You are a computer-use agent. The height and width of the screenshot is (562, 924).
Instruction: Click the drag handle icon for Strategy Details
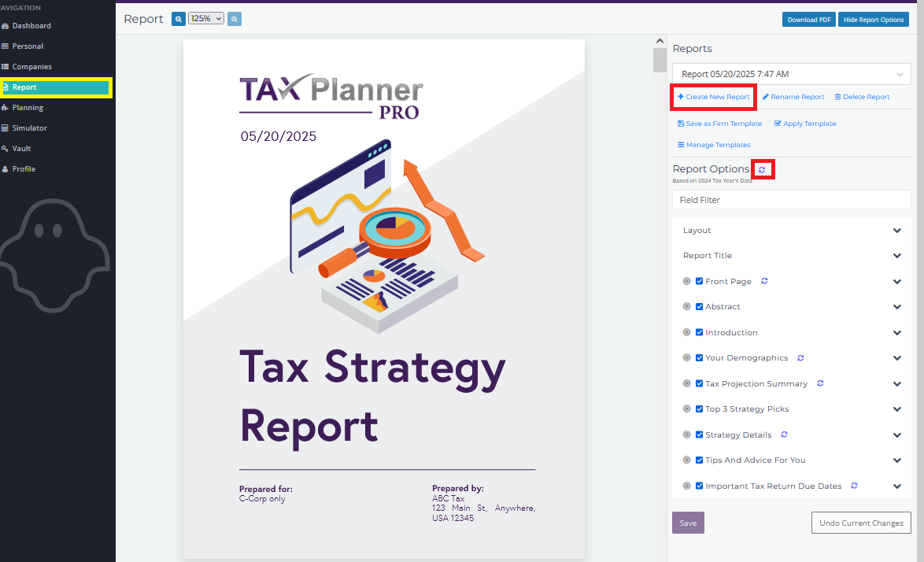[686, 434]
